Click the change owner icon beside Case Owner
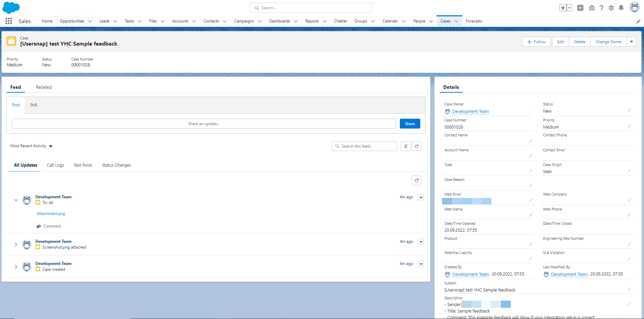Viewport: 644px width, 319px height. point(531,112)
